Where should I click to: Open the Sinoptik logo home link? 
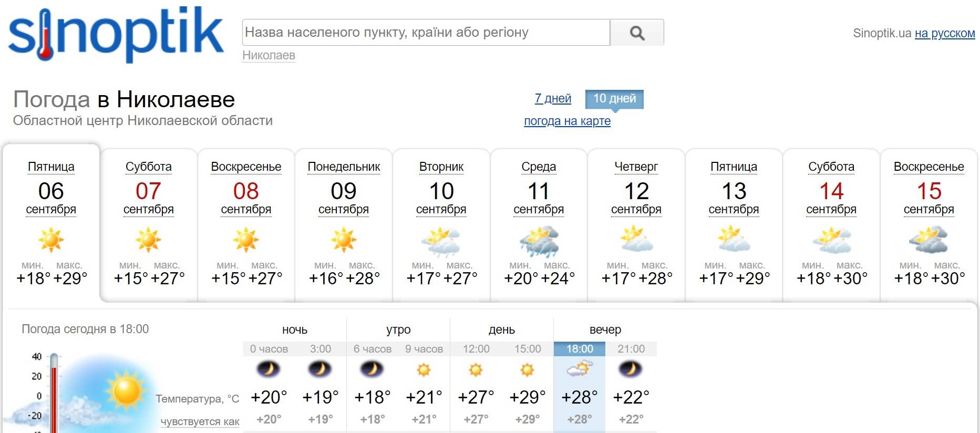point(116,34)
